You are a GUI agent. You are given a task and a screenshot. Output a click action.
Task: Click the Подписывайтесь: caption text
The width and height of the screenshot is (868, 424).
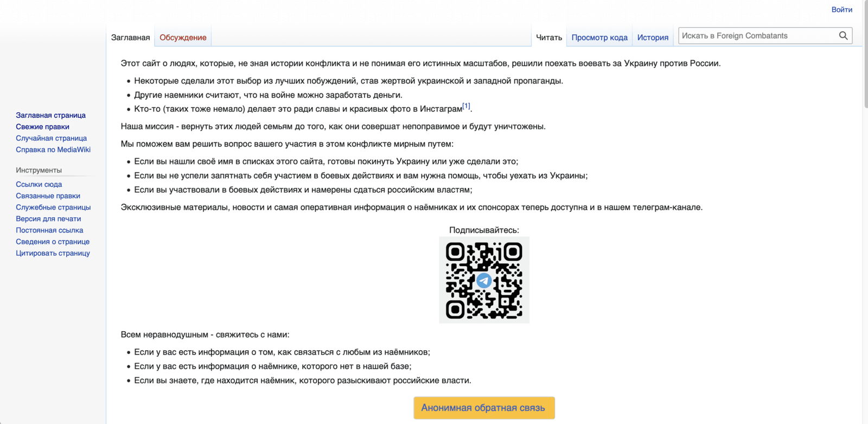484,230
